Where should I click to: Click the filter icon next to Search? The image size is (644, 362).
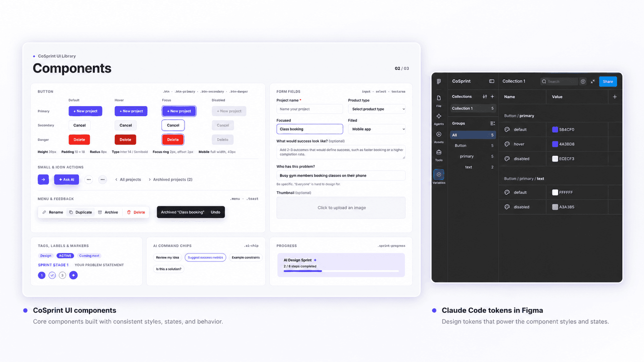point(583,82)
